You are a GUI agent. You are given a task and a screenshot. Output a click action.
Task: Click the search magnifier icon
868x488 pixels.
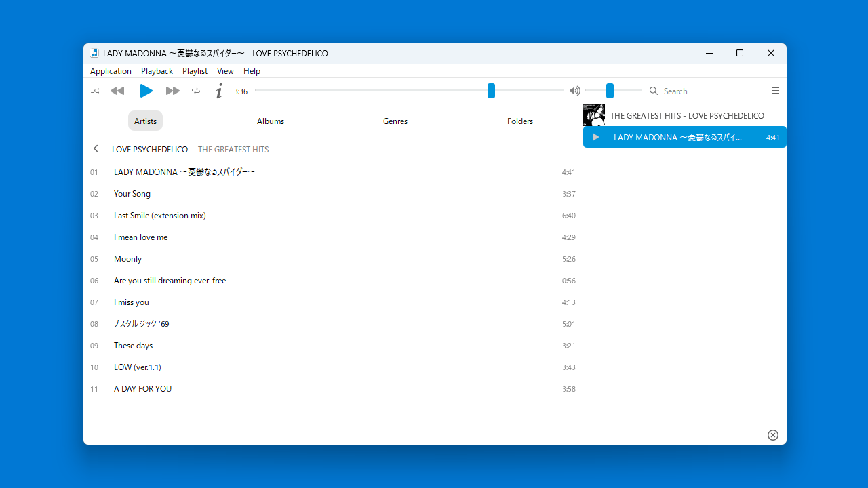coord(654,91)
